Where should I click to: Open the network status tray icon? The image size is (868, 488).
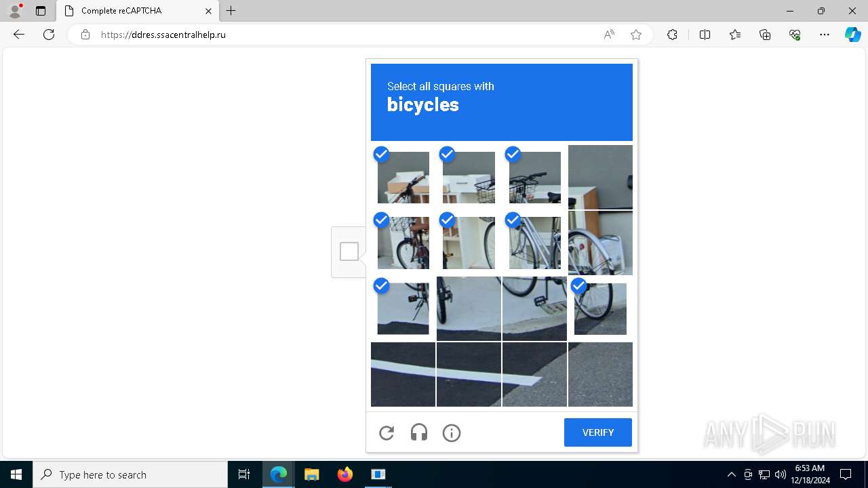[x=764, y=474]
